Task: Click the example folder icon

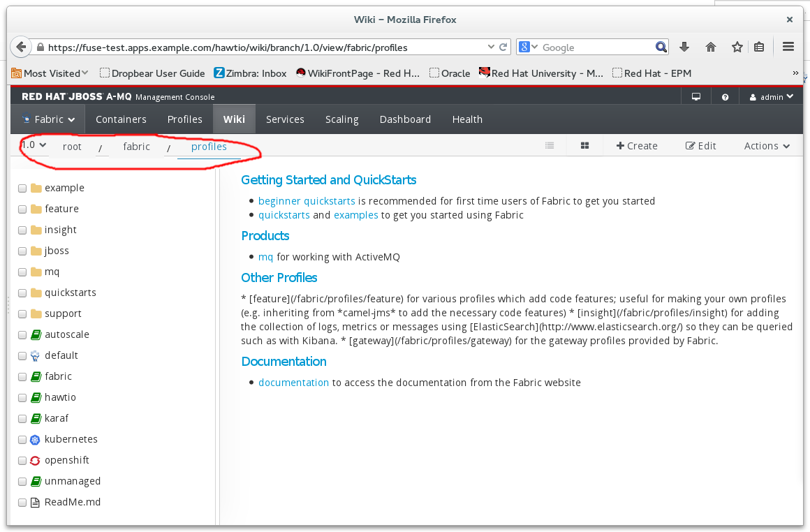Action: click(36, 188)
